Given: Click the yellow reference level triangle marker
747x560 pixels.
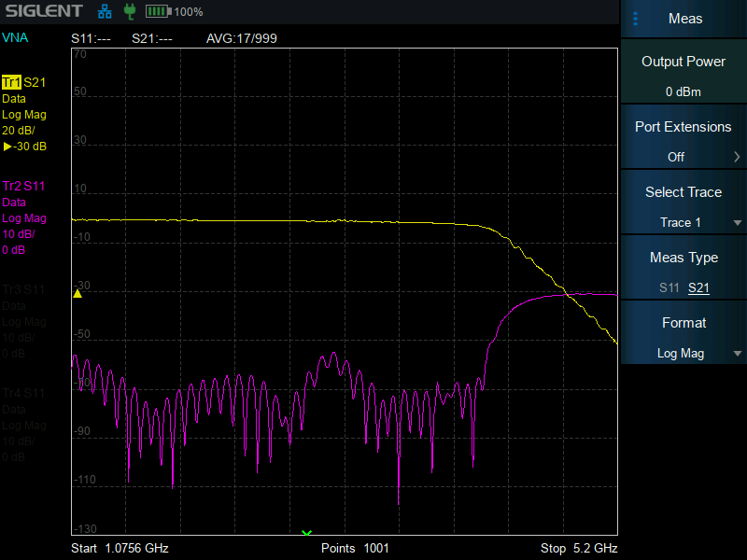Looking at the screenshot, I should point(78,293).
